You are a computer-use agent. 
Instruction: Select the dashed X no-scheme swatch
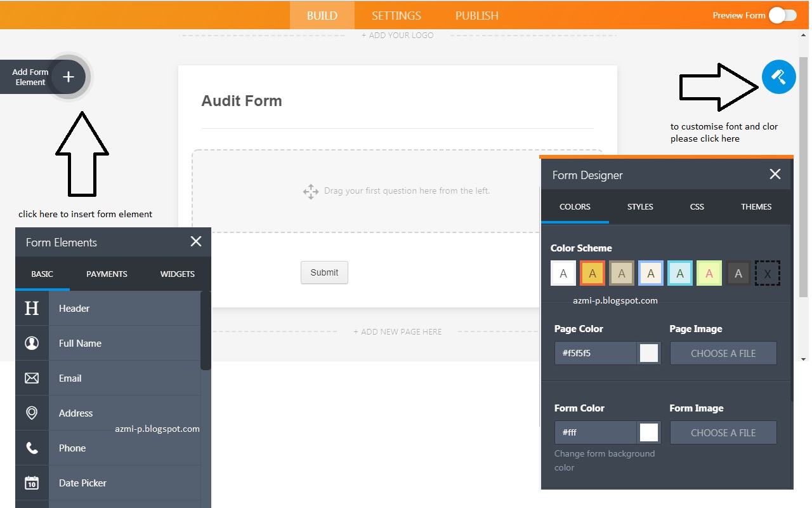768,274
